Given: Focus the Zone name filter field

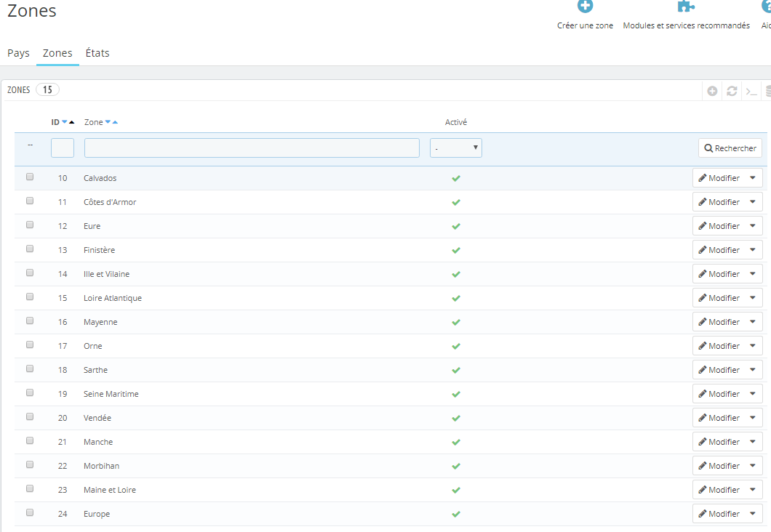Looking at the screenshot, I should (252, 148).
